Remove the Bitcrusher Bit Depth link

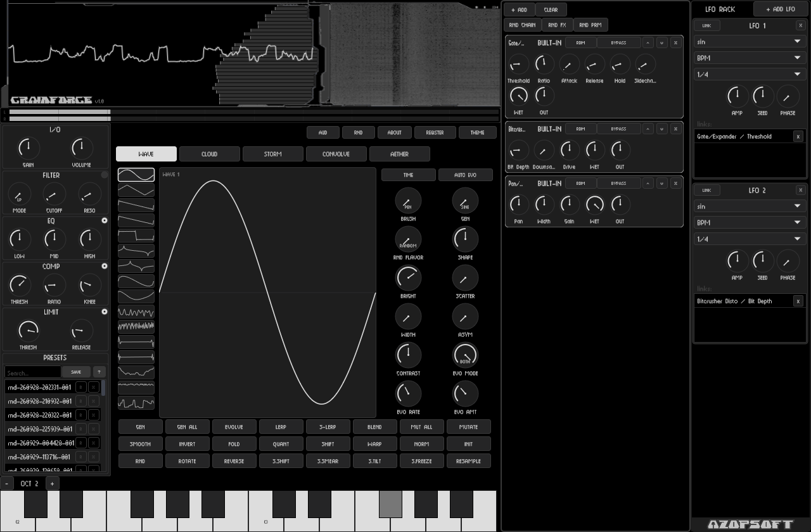798,301
